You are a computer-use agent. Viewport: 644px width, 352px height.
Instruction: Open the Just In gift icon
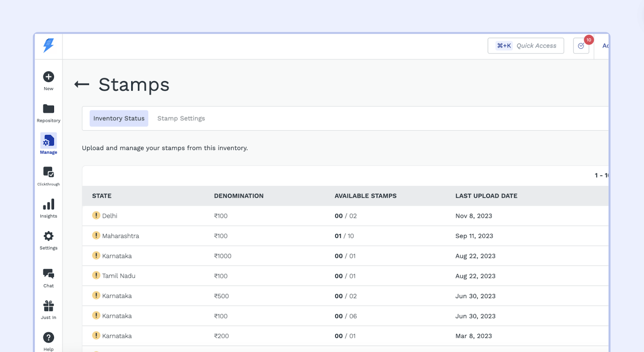point(49,306)
